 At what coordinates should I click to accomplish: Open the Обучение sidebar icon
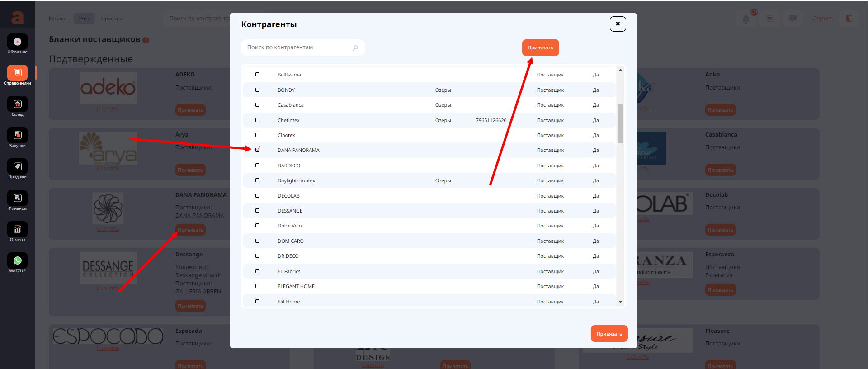(x=17, y=42)
